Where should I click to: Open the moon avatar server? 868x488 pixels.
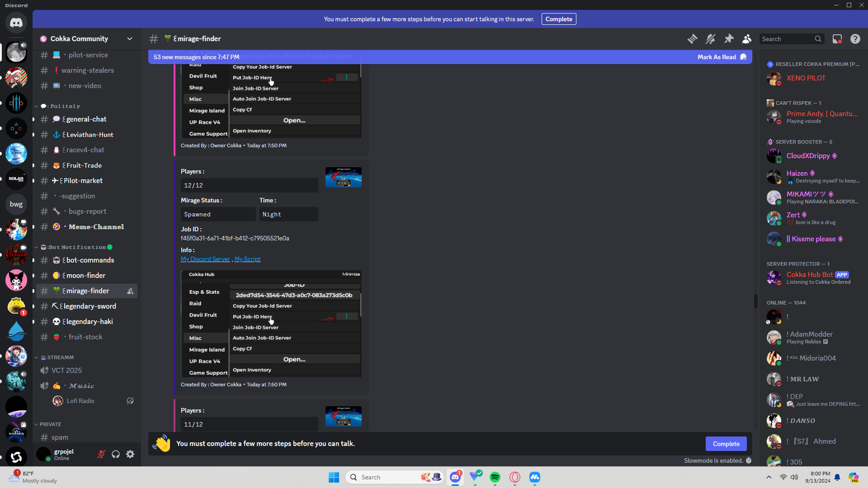tap(16, 52)
